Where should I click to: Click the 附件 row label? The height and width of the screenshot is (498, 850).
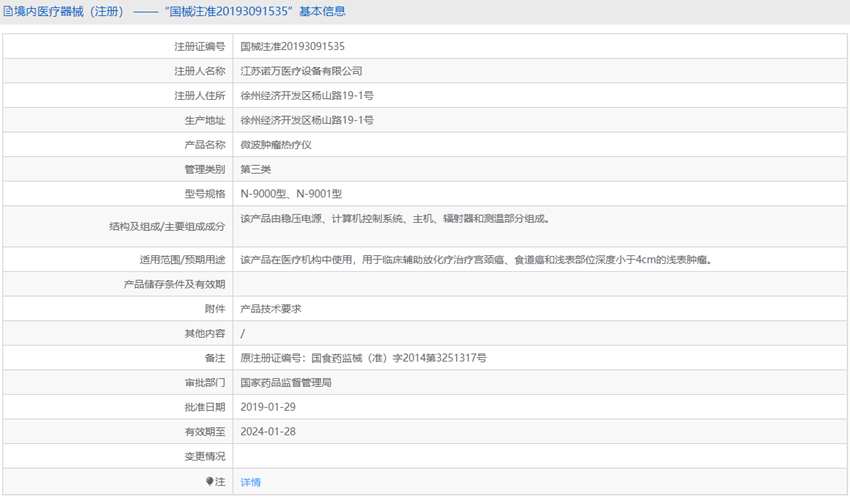click(215, 309)
